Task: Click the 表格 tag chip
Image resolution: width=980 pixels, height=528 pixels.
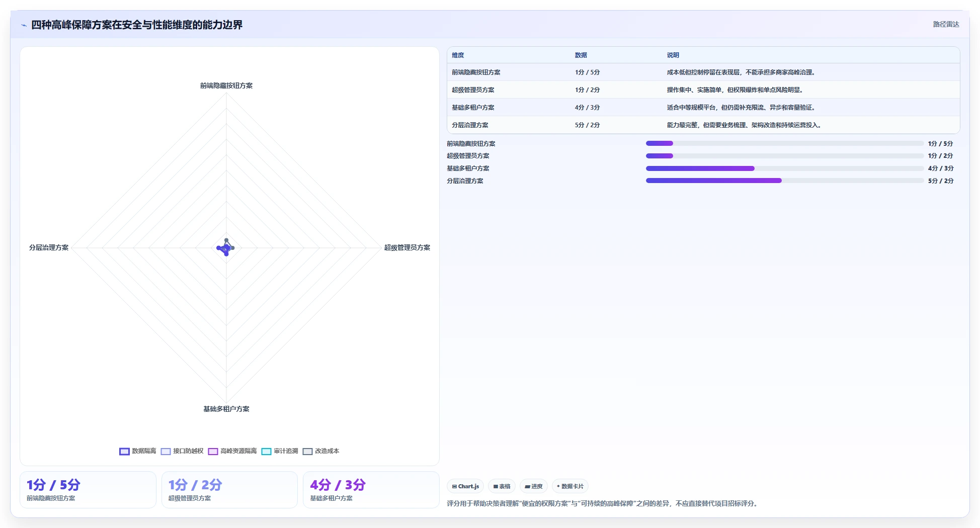Action: pos(502,486)
